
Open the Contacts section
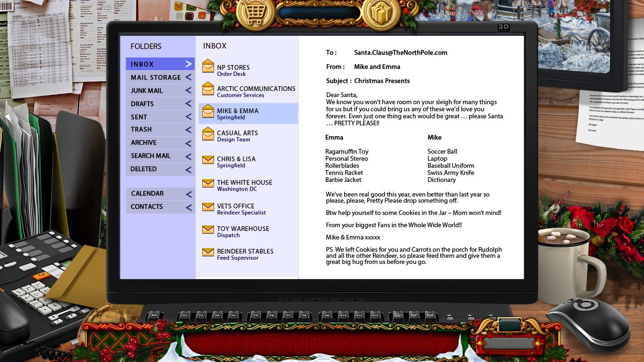[147, 207]
